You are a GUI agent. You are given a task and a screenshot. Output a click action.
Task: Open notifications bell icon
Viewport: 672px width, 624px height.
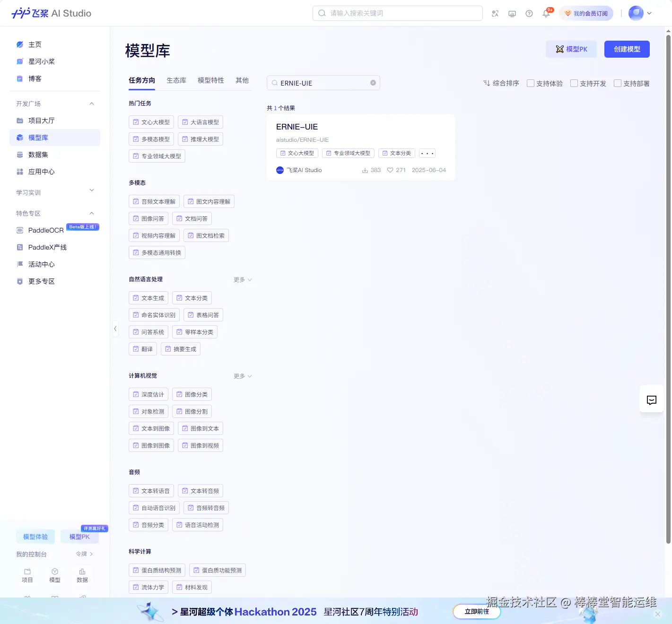(x=546, y=14)
